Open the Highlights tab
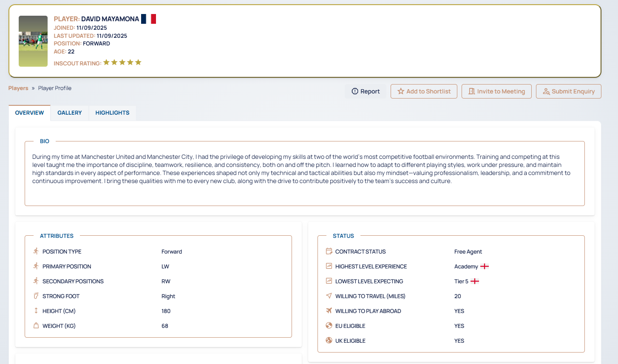This screenshot has height=364, width=618. pyautogui.click(x=112, y=113)
